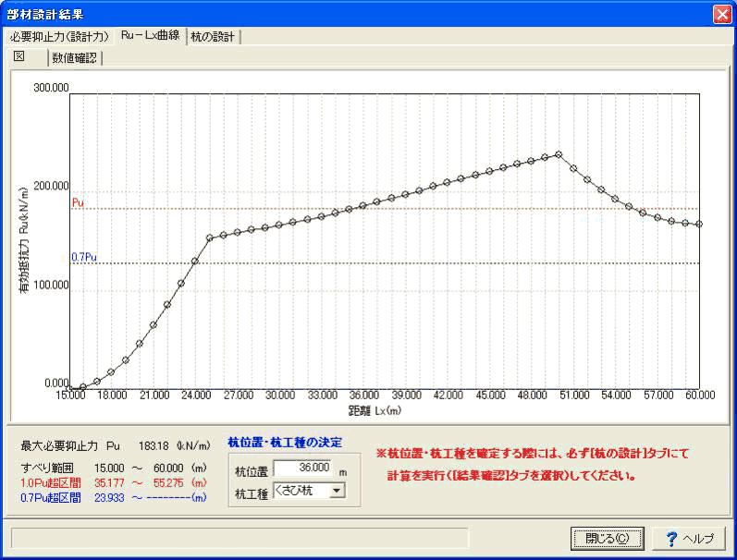Click the red 1.0Pu超区間 label
The height and width of the screenshot is (560, 737).
(x=49, y=481)
